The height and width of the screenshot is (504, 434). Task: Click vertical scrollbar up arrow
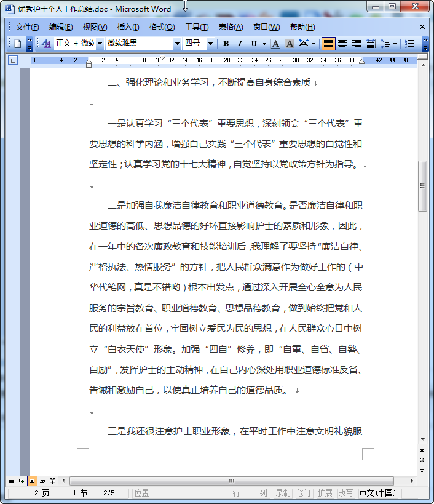(x=423, y=65)
